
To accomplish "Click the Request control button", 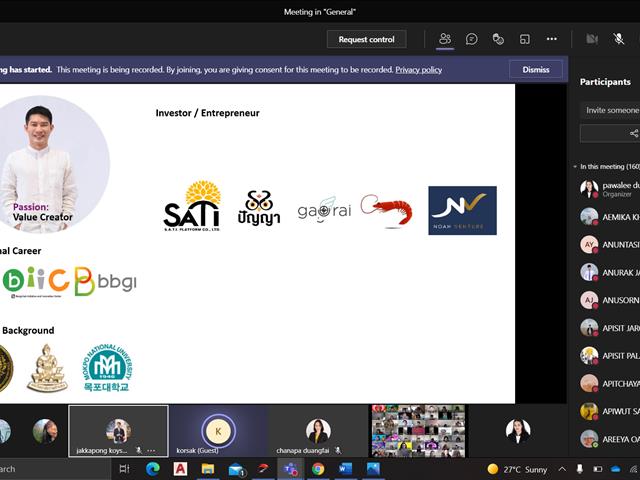I will click(366, 40).
